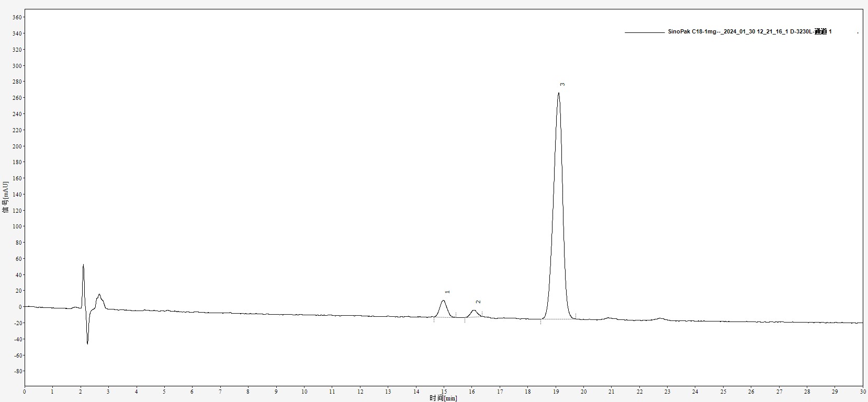
Task: Click the 时间[min] x-axis title
Action: [x=443, y=398]
